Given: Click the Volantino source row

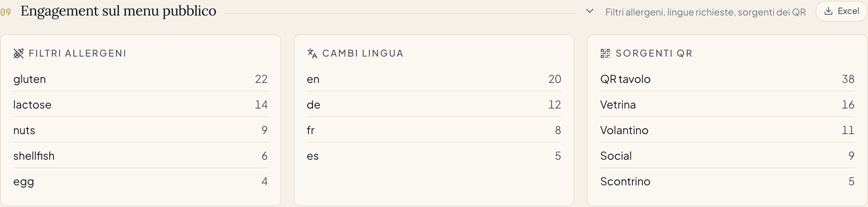Looking at the screenshot, I should click(x=727, y=130).
